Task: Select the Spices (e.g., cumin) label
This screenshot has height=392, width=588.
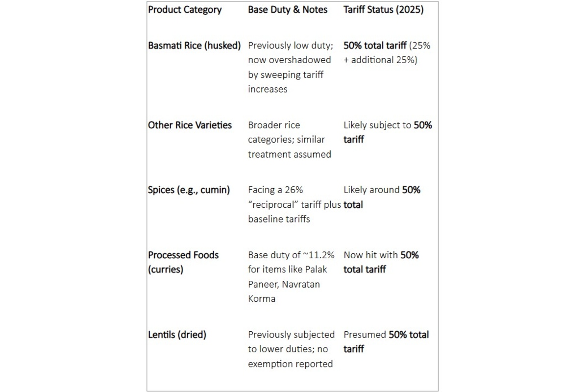Action: [189, 190]
